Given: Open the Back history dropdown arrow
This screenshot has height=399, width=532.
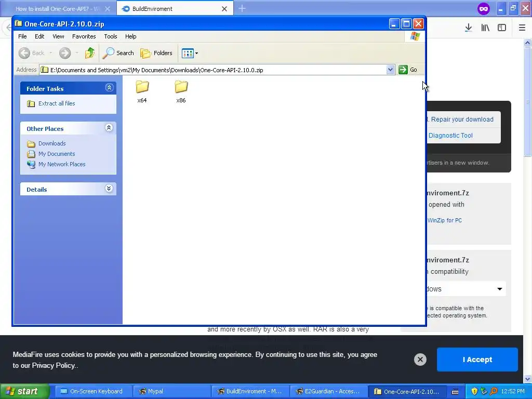Looking at the screenshot, I should [x=51, y=53].
